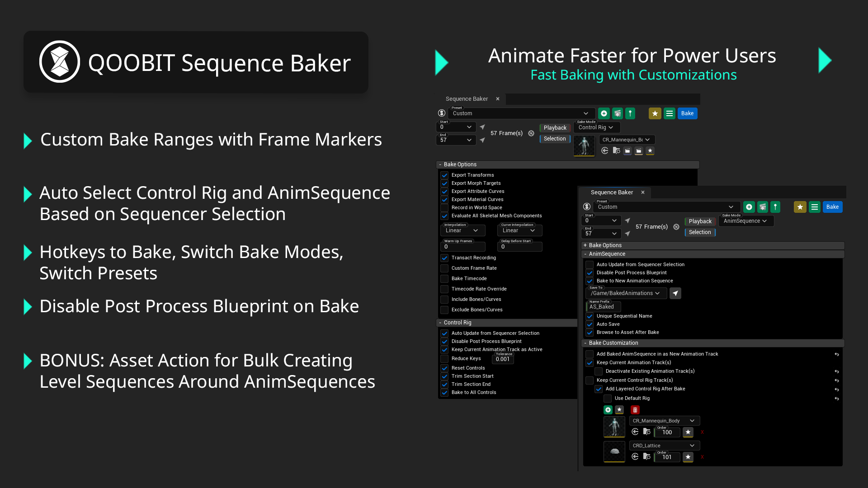Enable Use Default Rig checkbox
The image size is (868, 488).
point(608,399)
